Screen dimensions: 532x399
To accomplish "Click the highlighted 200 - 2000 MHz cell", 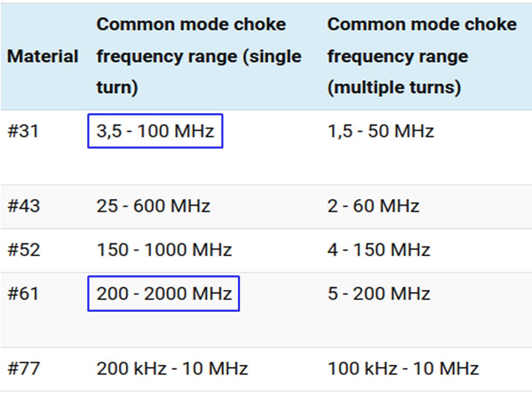I will pyautogui.click(x=164, y=294).
